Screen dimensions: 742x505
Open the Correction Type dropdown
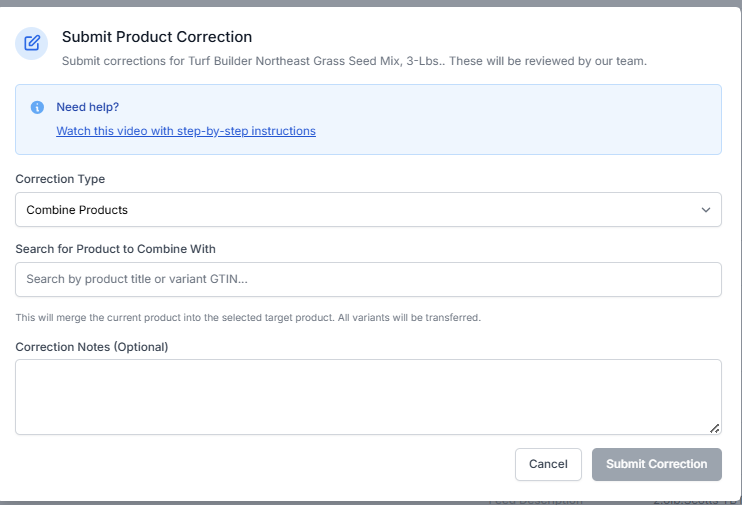[x=368, y=210]
